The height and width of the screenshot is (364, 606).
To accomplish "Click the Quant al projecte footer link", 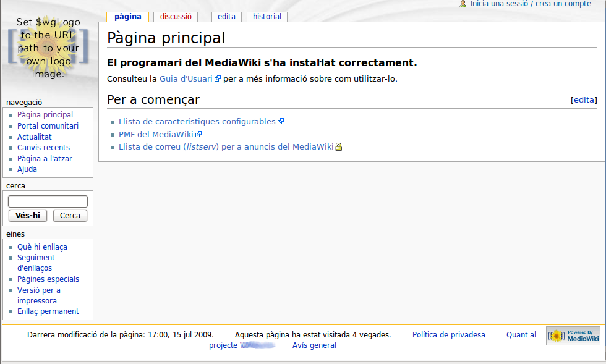I will (521, 335).
